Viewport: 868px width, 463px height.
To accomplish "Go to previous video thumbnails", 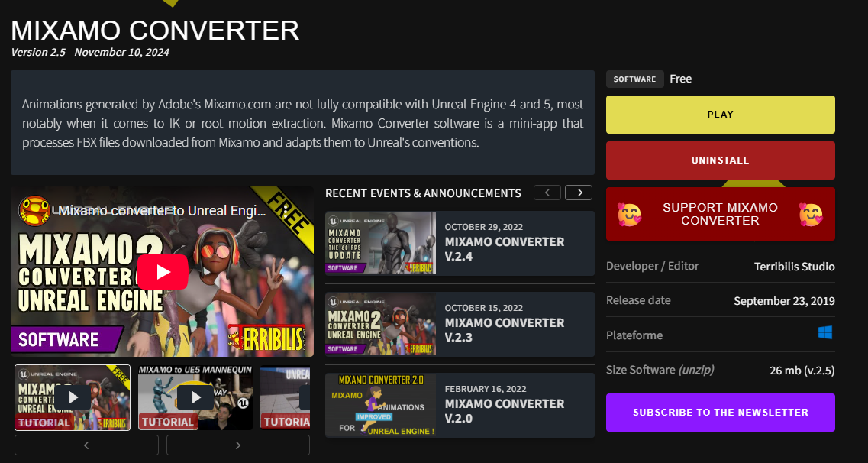I will pyautogui.click(x=86, y=445).
